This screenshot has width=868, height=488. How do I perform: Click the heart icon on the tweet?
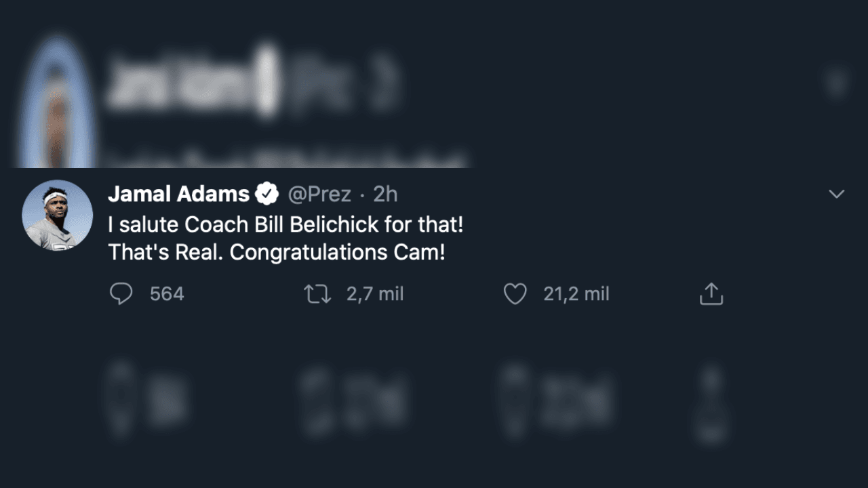point(515,293)
